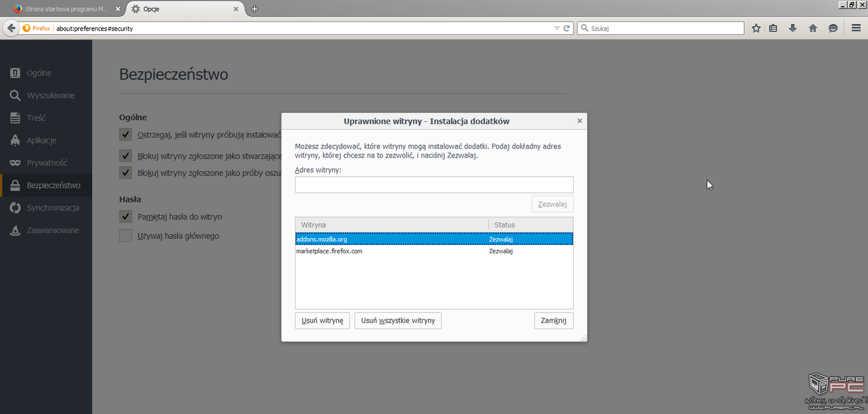Switch to the 'Strona startowa programu' tab
This screenshot has width=868, height=414.
pyautogui.click(x=62, y=9)
